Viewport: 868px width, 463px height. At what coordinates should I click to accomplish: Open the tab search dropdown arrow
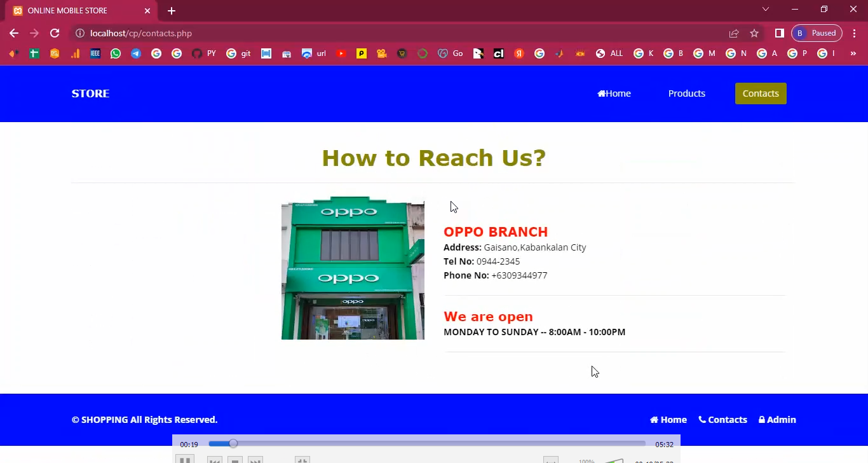(766, 10)
